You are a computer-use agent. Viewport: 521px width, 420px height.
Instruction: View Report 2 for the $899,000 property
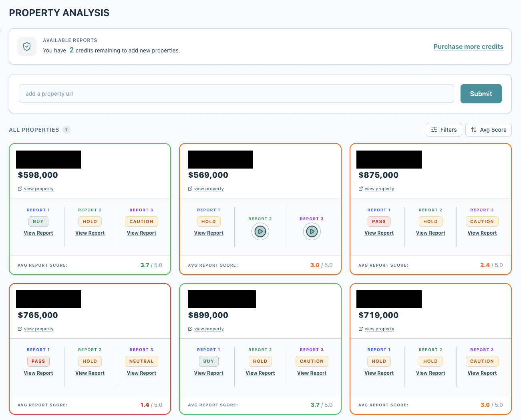260,373
